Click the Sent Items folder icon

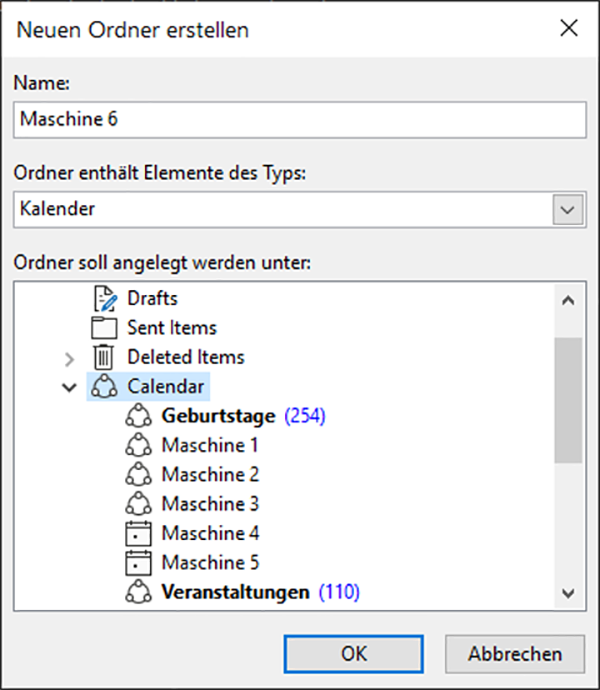click(105, 328)
